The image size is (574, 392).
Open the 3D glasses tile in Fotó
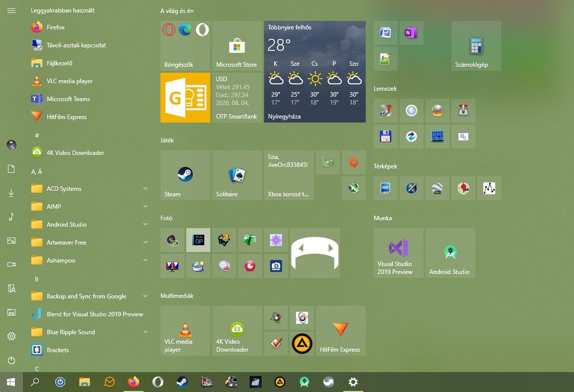pyautogui.click(x=224, y=240)
